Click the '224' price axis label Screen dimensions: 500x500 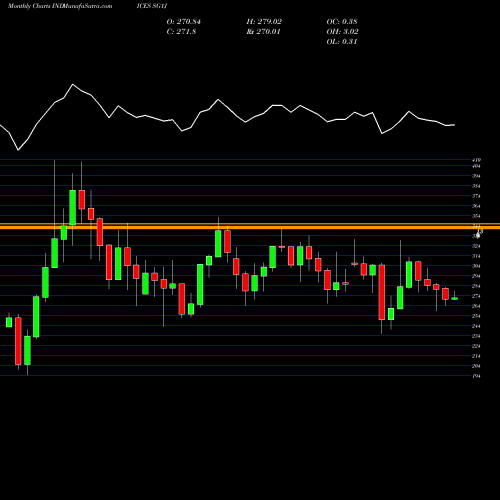pyautogui.click(x=476, y=346)
